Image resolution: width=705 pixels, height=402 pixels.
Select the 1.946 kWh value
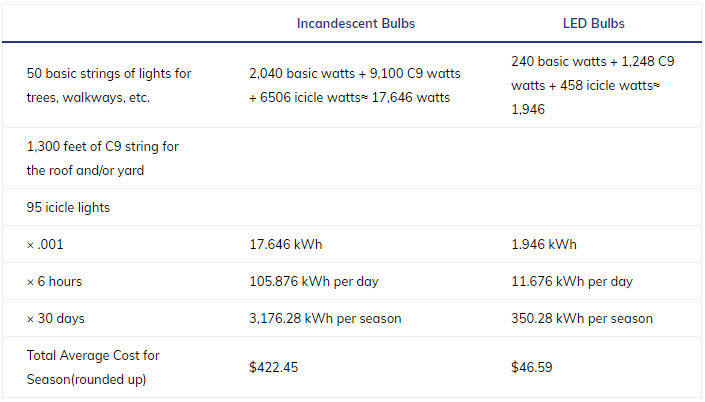pyautogui.click(x=543, y=244)
